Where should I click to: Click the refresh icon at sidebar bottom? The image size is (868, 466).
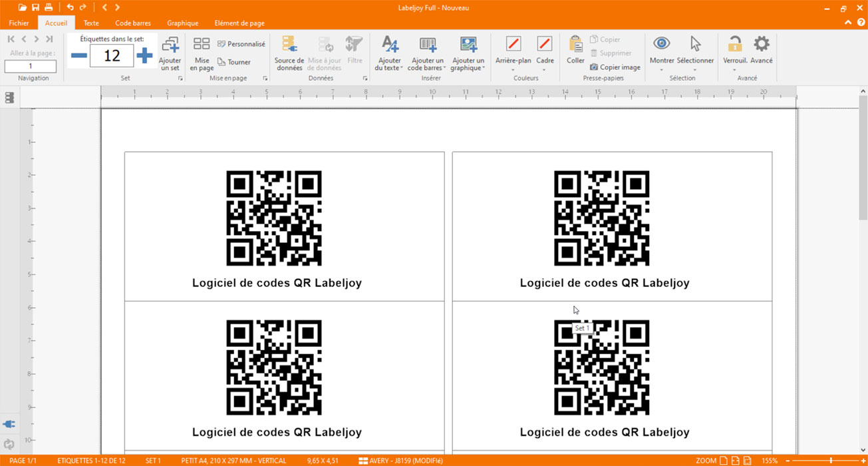9,444
